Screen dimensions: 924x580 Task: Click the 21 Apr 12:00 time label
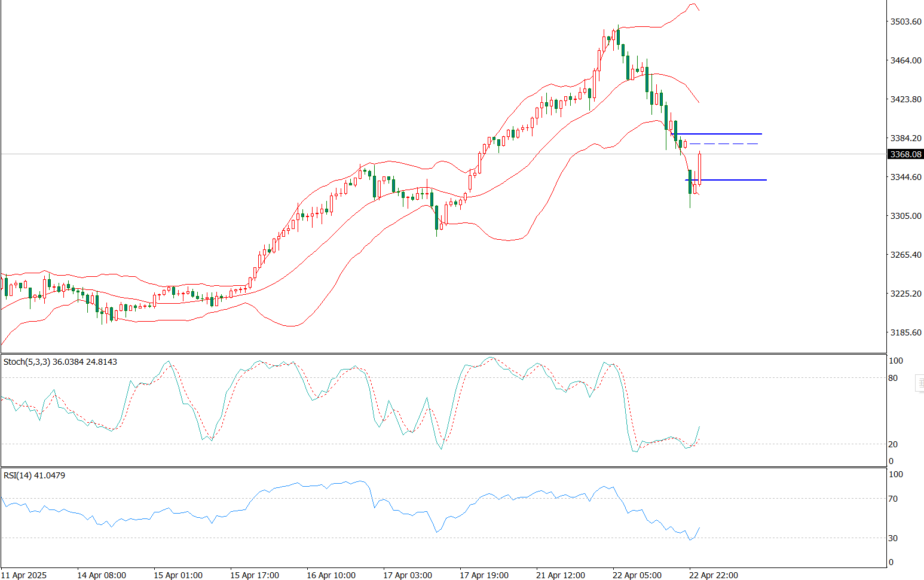point(561,575)
